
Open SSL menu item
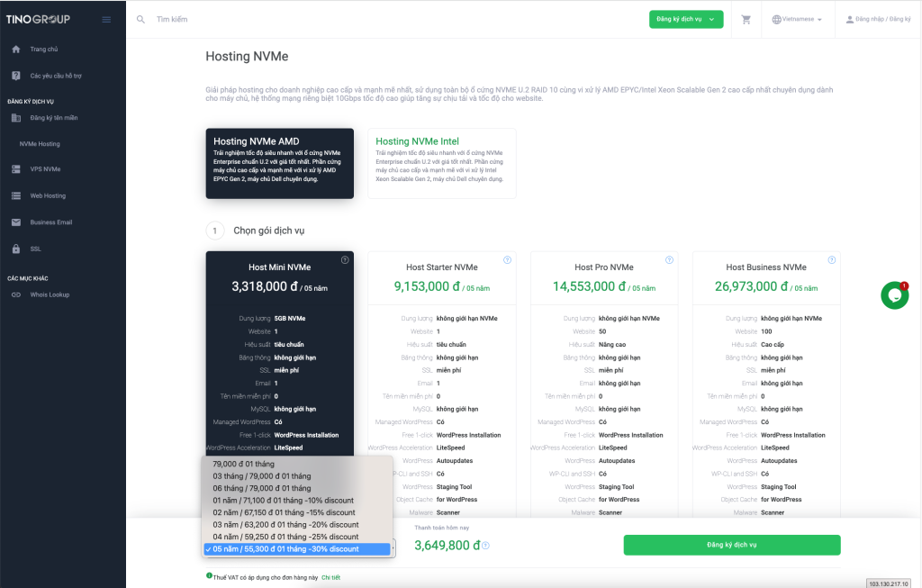(36, 249)
